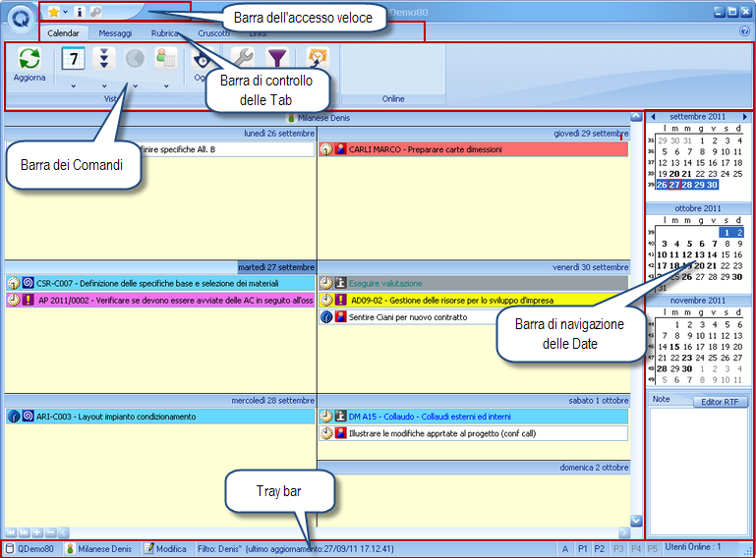The height and width of the screenshot is (558, 756).
Task: Click the keys icon in quick access bar
Action: pyautogui.click(x=96, y=12)
